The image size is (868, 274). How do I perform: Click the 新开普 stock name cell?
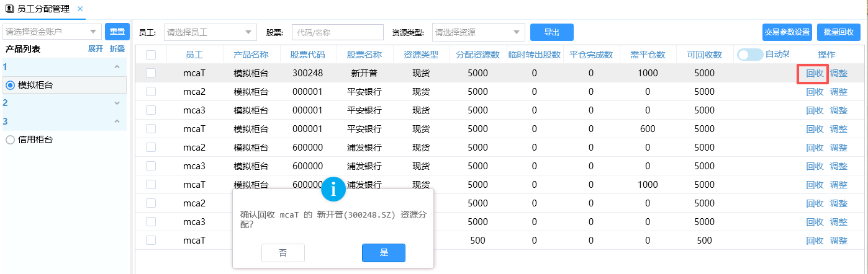[x=364, y=73]
